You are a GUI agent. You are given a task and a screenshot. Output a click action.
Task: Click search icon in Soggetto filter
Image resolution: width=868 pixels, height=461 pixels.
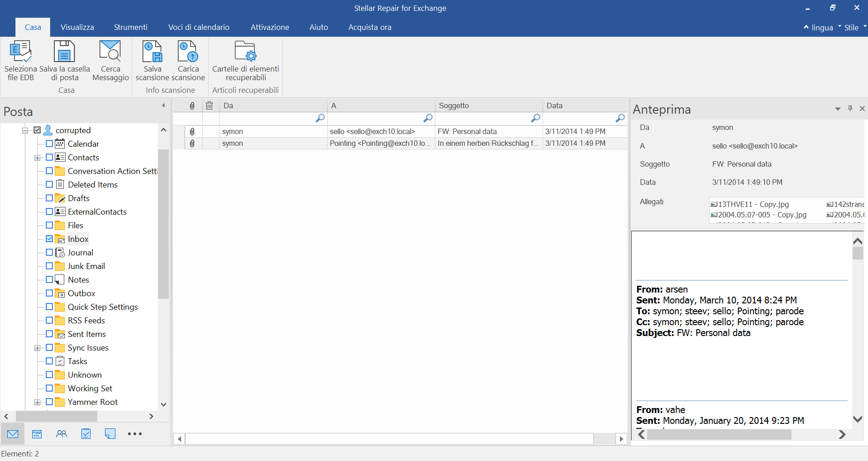point(535,118)
